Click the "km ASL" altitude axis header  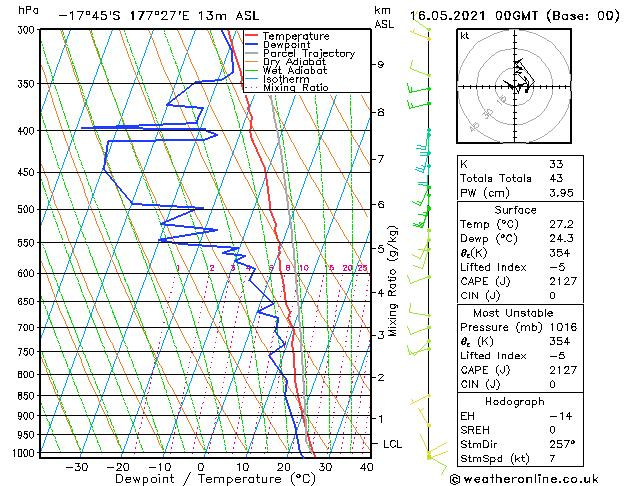(384, 17)
